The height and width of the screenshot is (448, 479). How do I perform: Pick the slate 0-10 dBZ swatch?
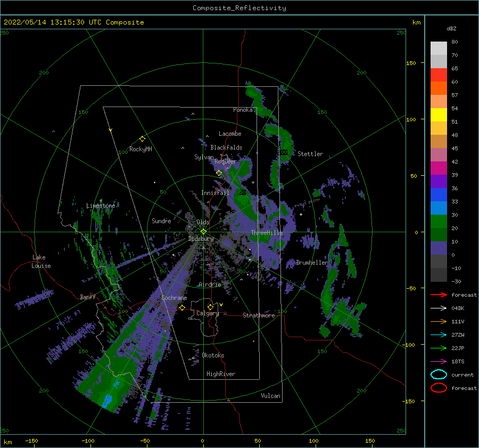439,248
